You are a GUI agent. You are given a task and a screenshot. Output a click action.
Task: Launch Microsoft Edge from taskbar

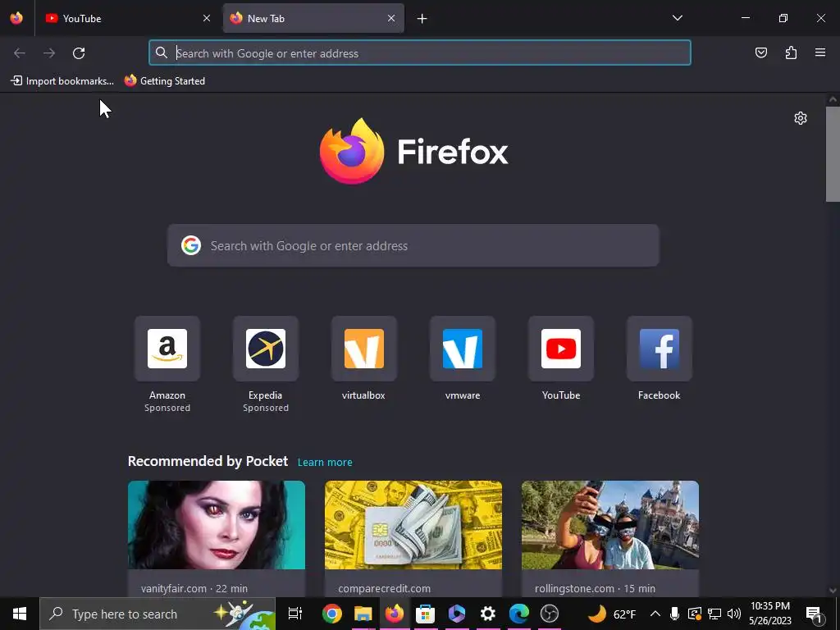point(518,614)
